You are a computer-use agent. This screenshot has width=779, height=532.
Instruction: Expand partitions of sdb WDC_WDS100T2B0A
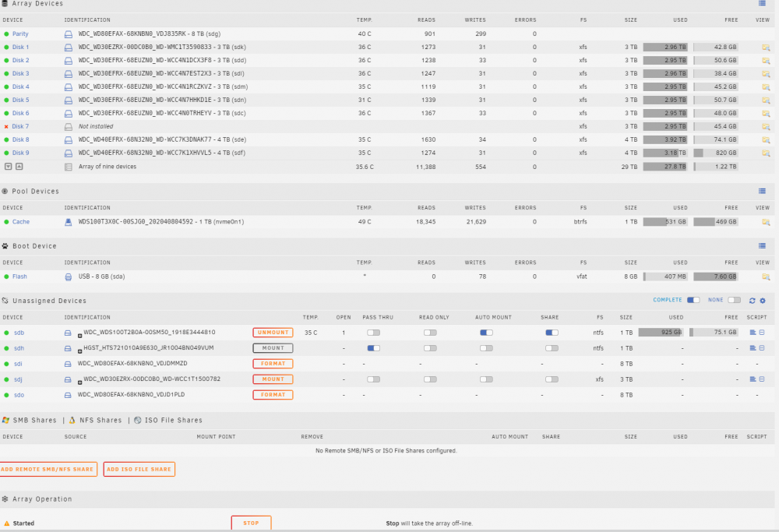click(x=79, y=336)
